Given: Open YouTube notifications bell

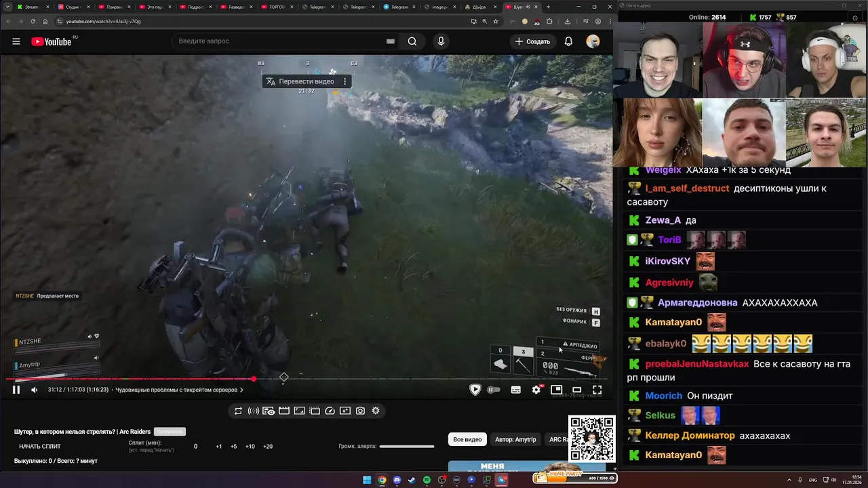Looking at the screenshot, I should 568,41.
